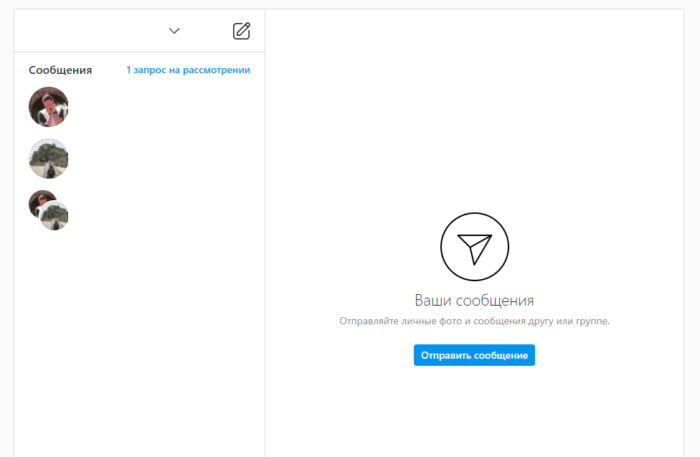Screen dimensions: 700x457
Task: Open the chat with the mountain photo avatar
Action: coord(49,158)
